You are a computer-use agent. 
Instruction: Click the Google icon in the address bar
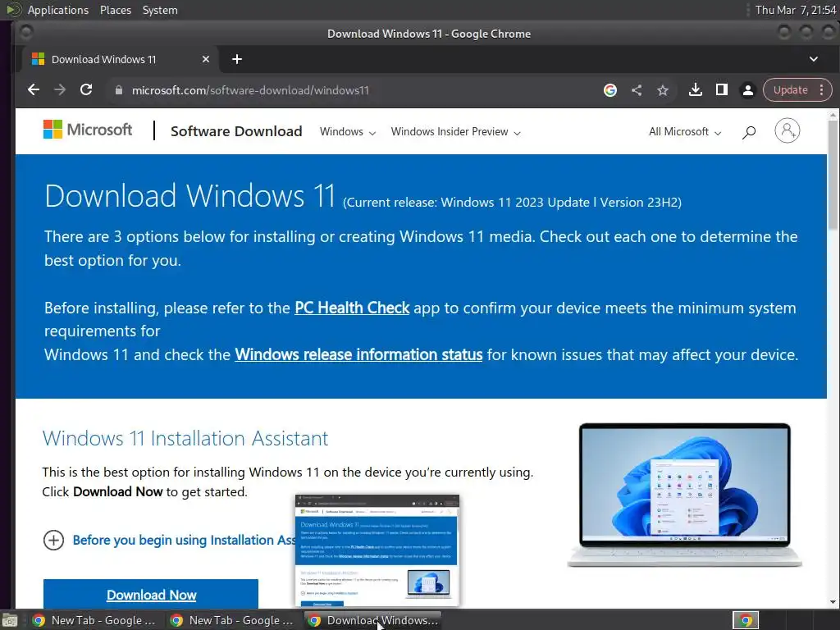[x=610, y=90]
